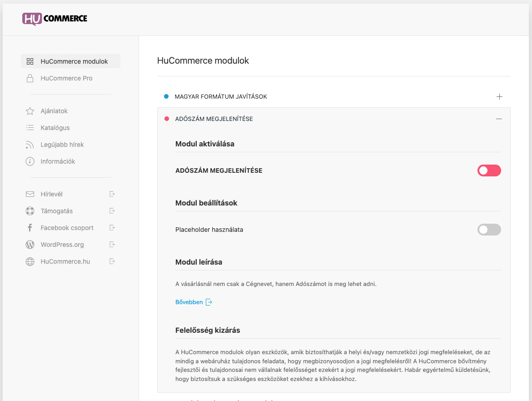Toggle the Adószám megjelenítése module switch
The width and height of the screenshot is (532, 401).
click(489, 170)
